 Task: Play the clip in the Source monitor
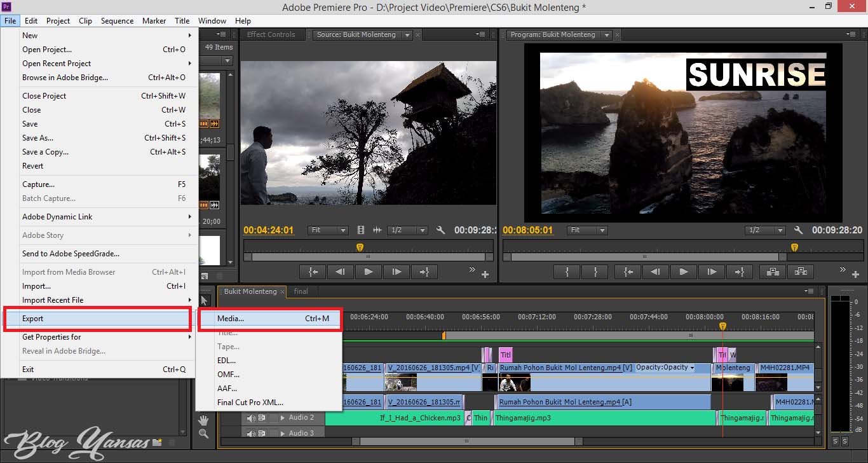(367, 272)
